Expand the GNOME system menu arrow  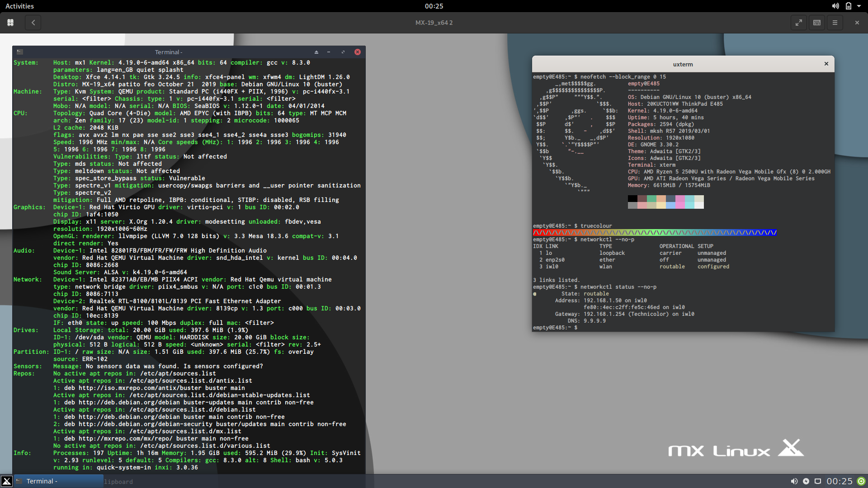pyautogui.click(x=859, y=6)
